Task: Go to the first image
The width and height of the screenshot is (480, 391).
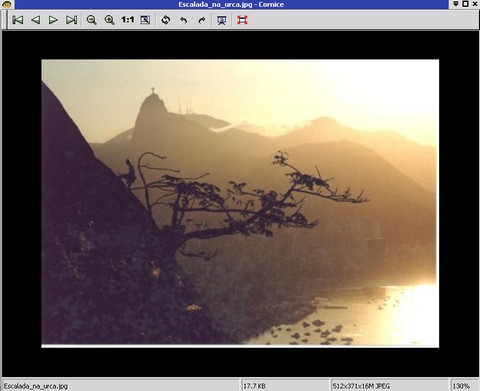Action: [x=18, y=20]
